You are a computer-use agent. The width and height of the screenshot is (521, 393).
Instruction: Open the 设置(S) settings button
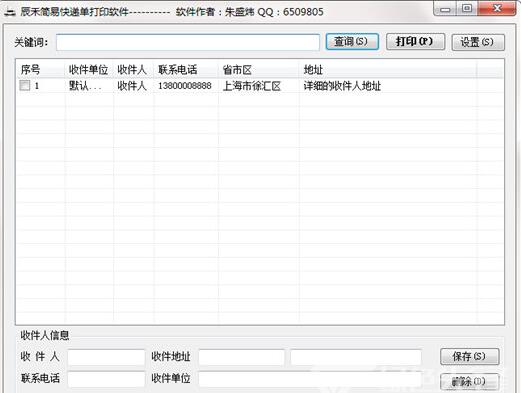pyautogui.click(x=478, y=42)
